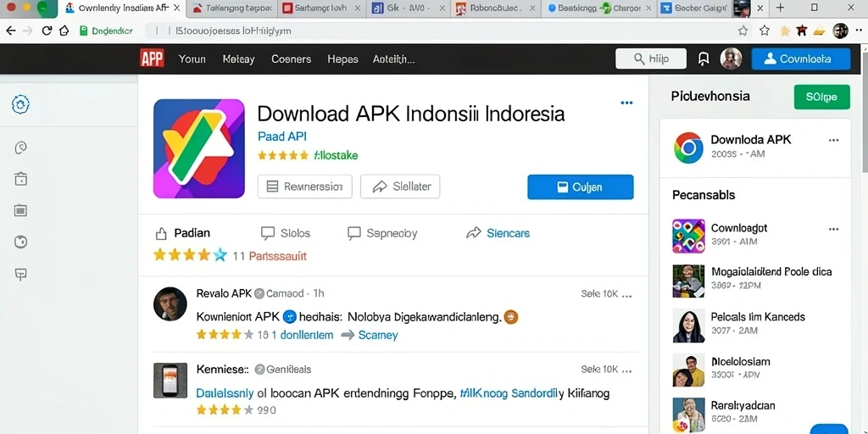Switch to the Rsboncduec browser tab

494,8
